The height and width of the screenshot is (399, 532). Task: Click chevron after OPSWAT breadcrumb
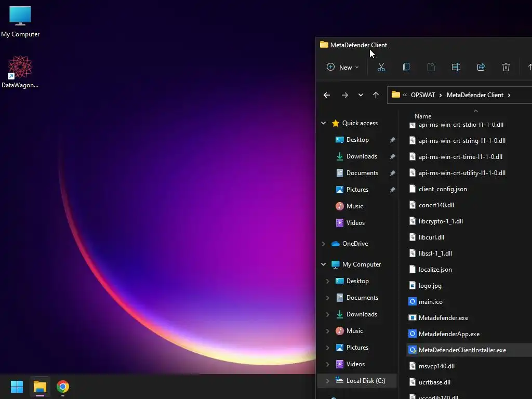441,96
